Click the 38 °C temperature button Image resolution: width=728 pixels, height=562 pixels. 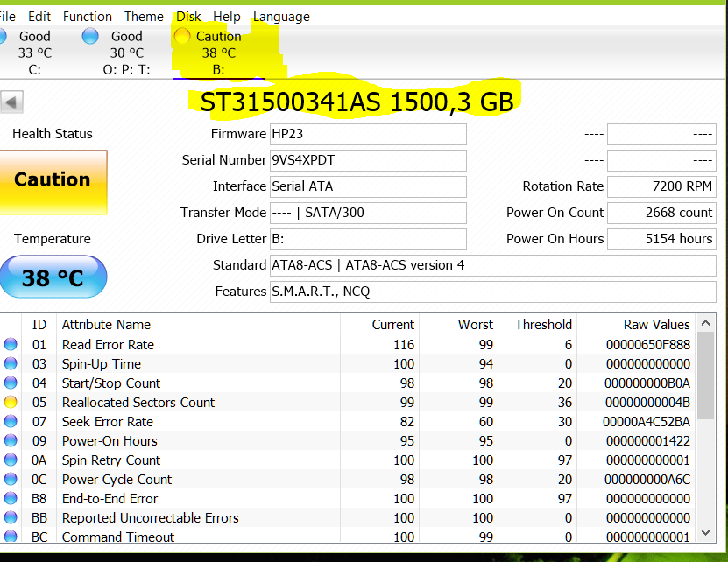click(x=53, y=277)
